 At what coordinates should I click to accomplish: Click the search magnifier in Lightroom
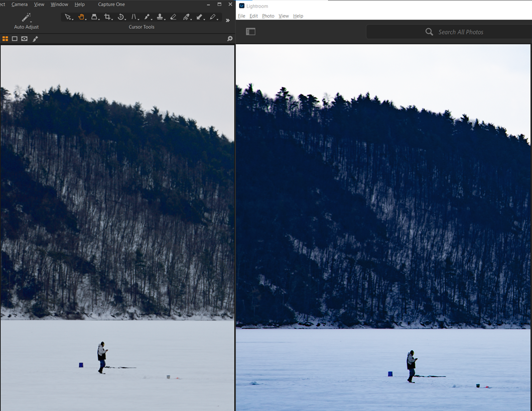[x=429, y=32]
